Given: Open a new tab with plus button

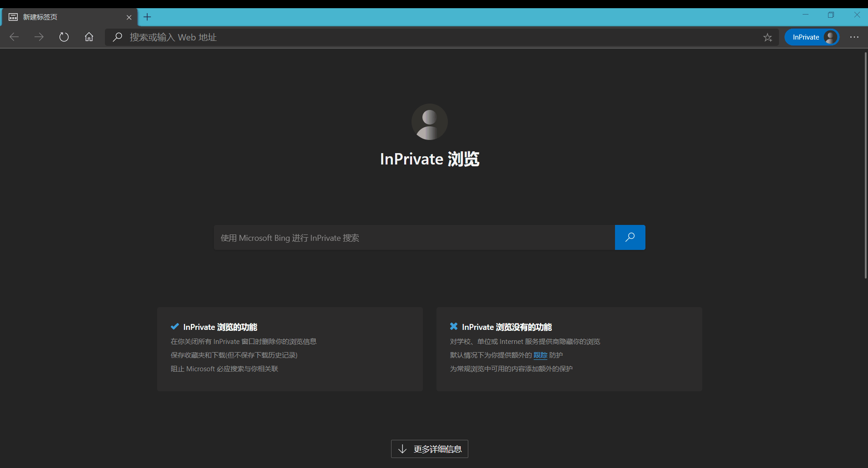Looking at the screenshot, I should pyautogui.click(x=147, y=17).
